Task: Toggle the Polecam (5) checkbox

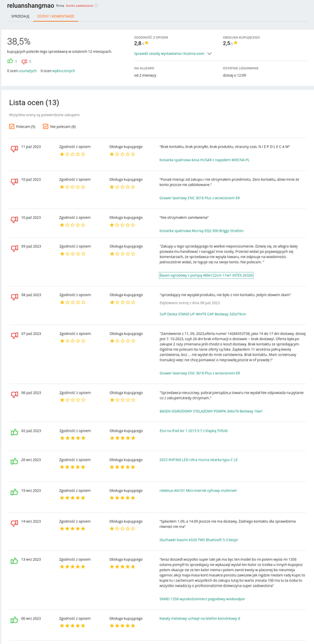Action: pos(12,126)
